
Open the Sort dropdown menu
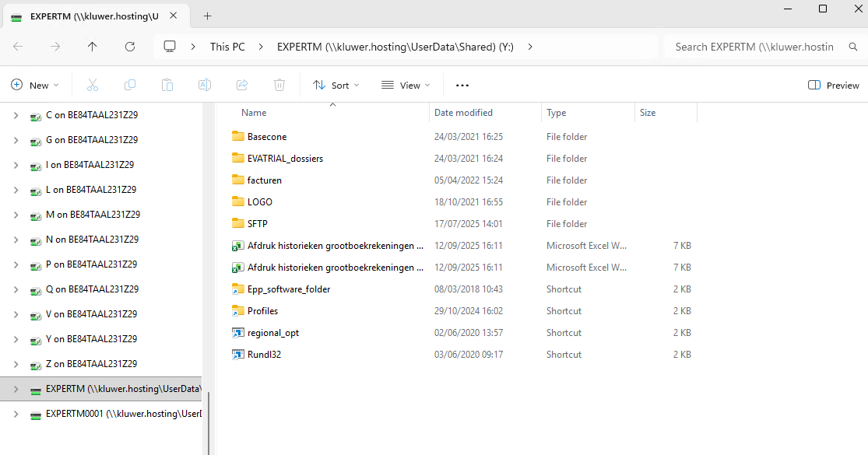336,86
